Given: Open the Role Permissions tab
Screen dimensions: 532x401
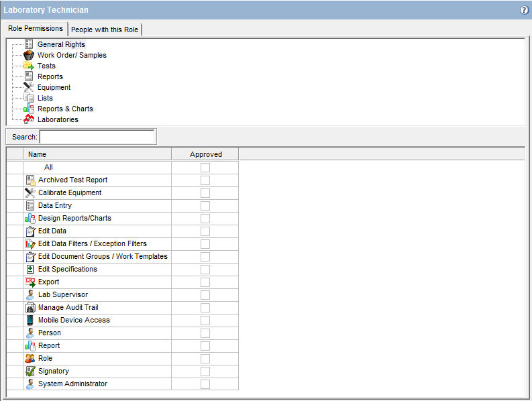Looking at the screenshot, I should [36, 29].
